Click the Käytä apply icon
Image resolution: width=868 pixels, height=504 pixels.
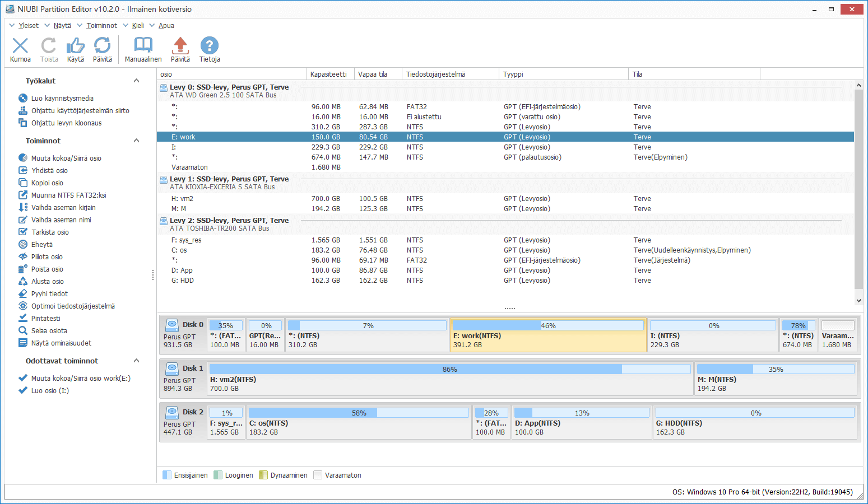point(75,46)
